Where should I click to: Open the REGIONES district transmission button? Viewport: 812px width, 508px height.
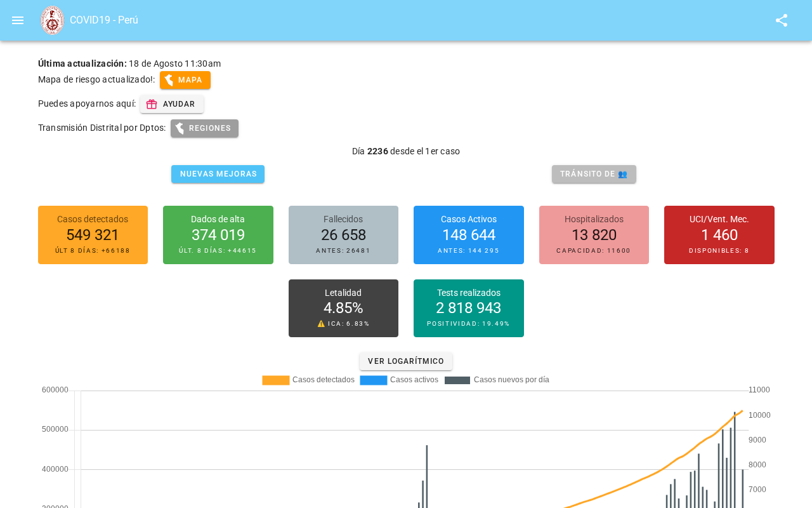204,128
